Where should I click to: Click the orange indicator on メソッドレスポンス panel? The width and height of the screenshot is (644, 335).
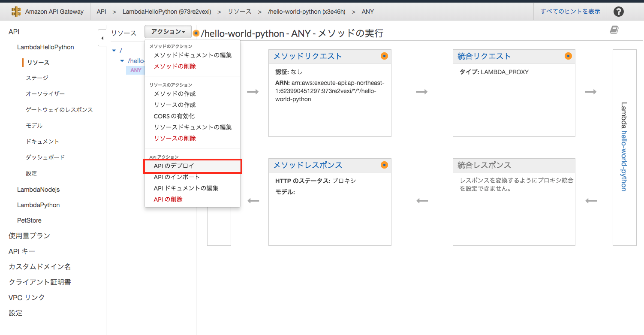pyautogui.click(x=384, y=165)
